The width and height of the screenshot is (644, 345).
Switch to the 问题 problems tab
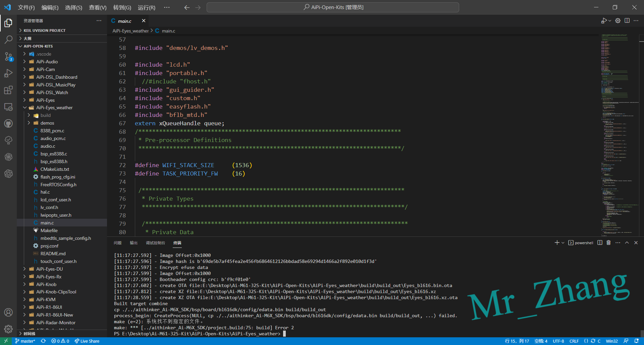(118, 243)
